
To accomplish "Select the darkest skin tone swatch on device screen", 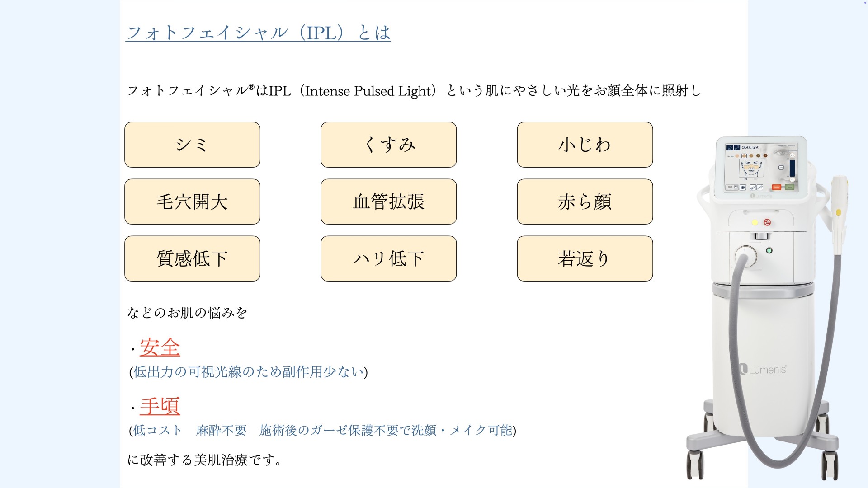I will [765, 156].
